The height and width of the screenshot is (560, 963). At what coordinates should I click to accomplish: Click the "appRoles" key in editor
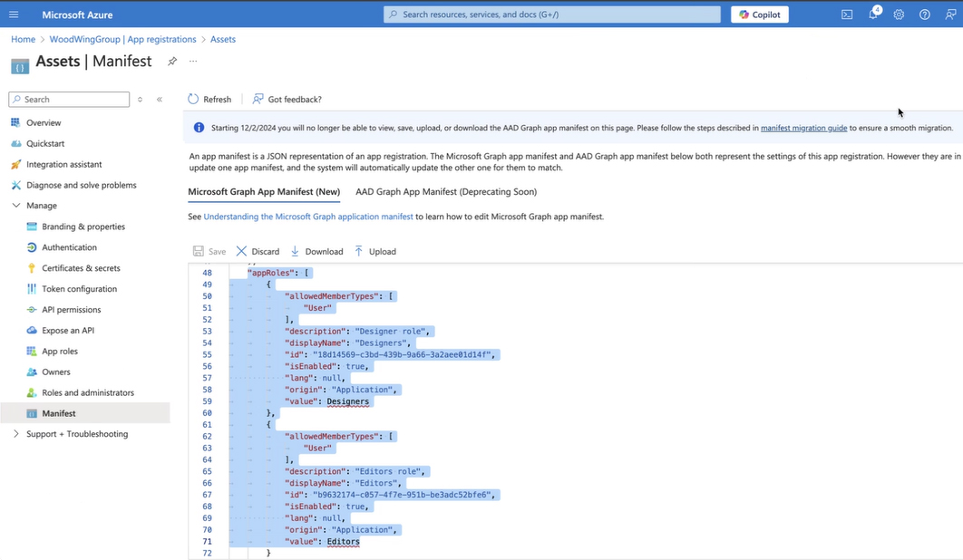(271, 273)
